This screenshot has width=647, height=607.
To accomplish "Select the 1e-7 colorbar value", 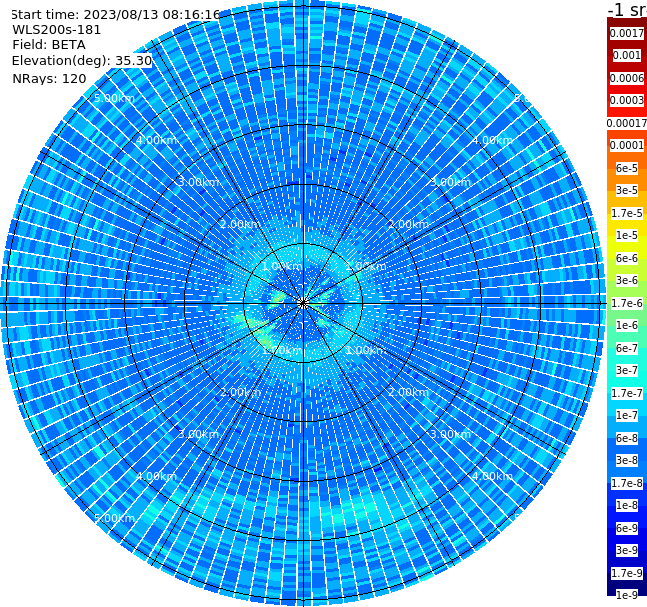I will coord(627,415).
